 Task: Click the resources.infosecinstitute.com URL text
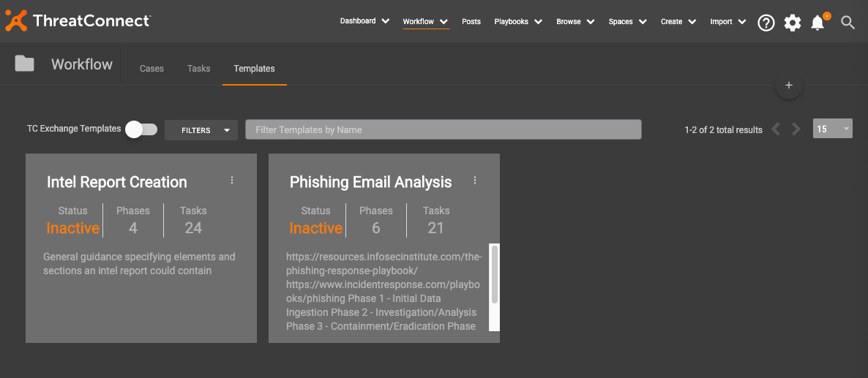click(x=384, y=264)
